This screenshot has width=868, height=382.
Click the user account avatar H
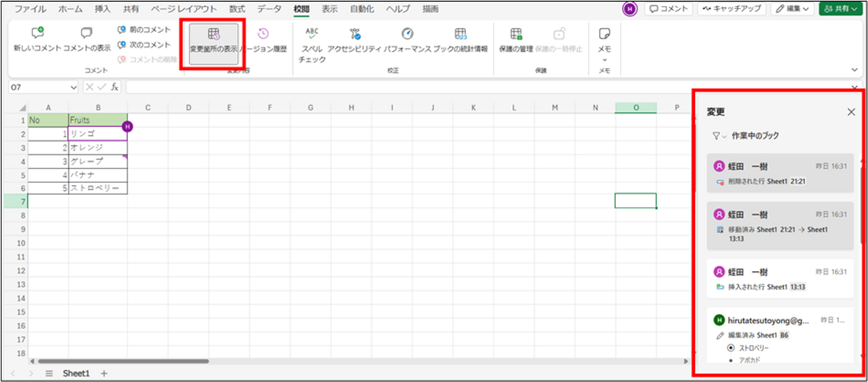(x=629, y=9)
